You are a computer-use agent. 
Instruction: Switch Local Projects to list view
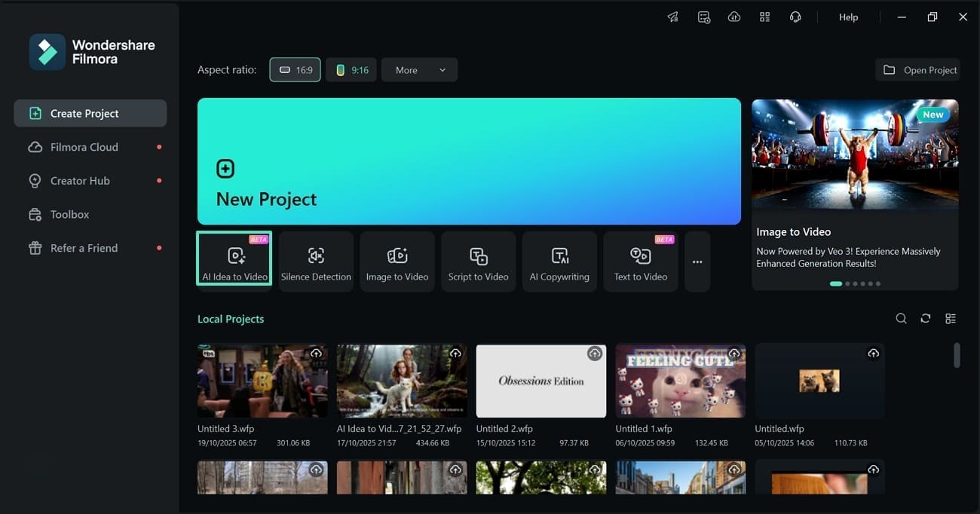[951, 318]
